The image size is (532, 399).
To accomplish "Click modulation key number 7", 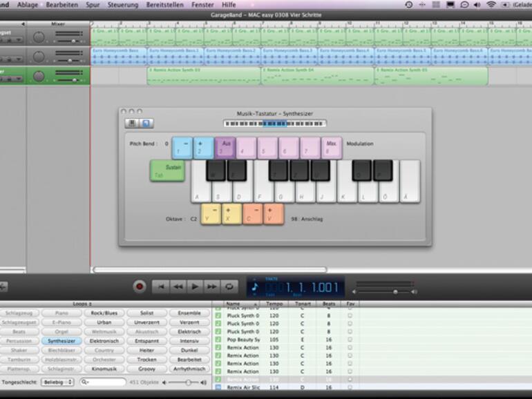I will coord(310,148).
